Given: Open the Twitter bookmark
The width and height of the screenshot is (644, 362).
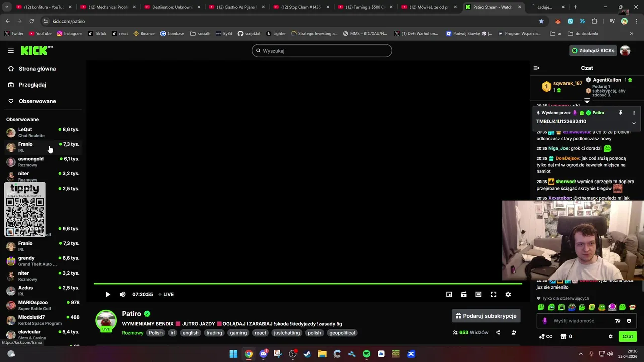Looking at the screenshot, I should point(14,34).
